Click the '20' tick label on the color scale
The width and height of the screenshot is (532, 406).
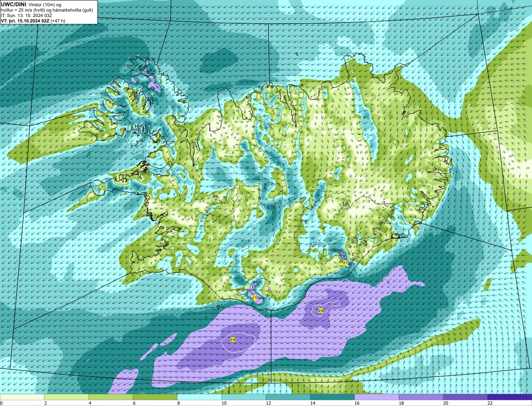[x=446, y=403]
